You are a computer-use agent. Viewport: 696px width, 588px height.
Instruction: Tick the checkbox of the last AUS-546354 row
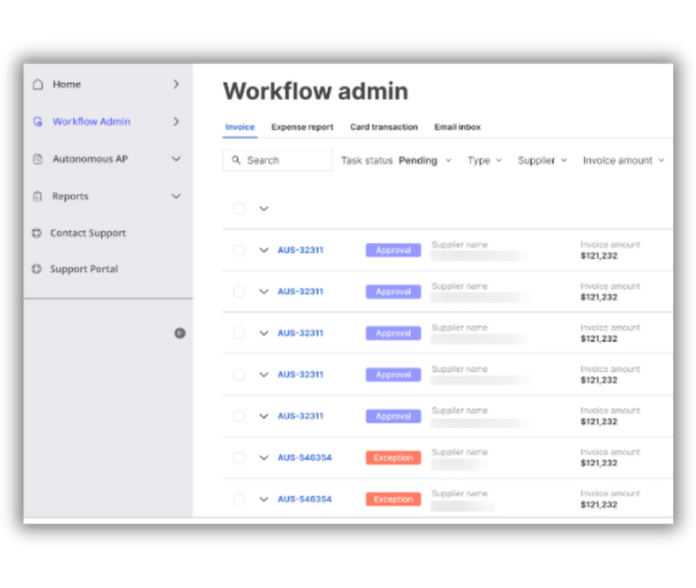pos(239,499)
